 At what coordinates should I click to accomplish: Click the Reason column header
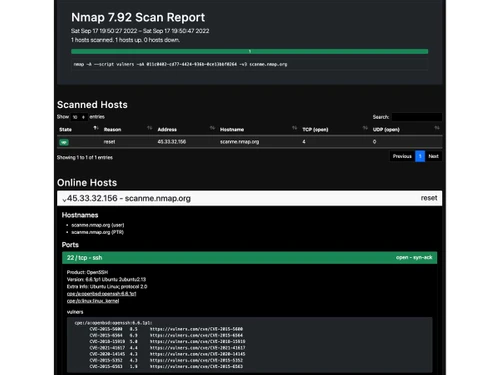[x=112, y=129]
